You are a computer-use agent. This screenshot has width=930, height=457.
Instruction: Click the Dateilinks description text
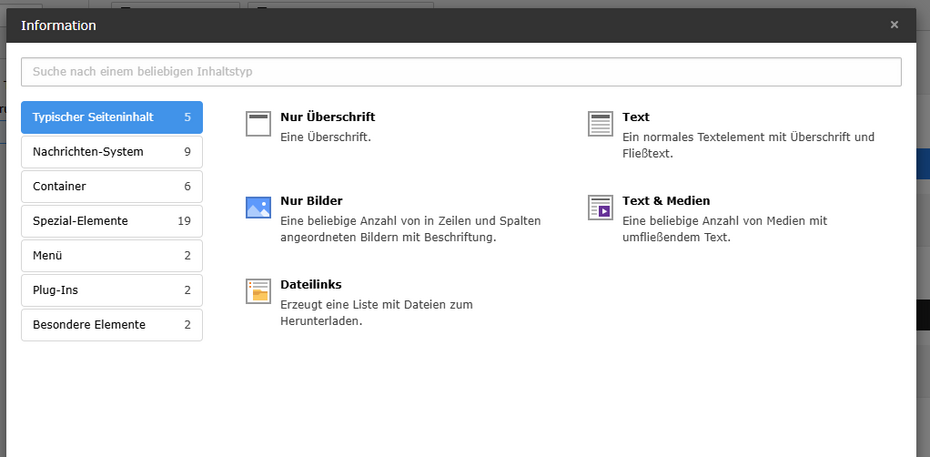point(376,312)
